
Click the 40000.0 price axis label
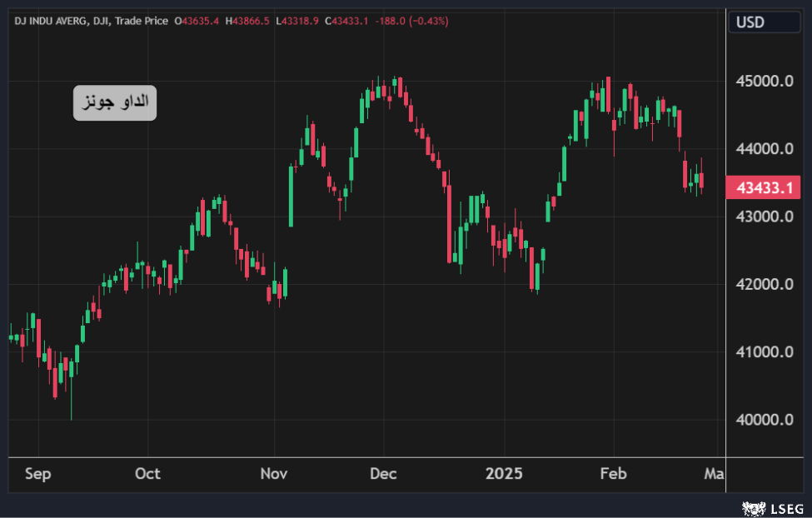tap(762, 420)
